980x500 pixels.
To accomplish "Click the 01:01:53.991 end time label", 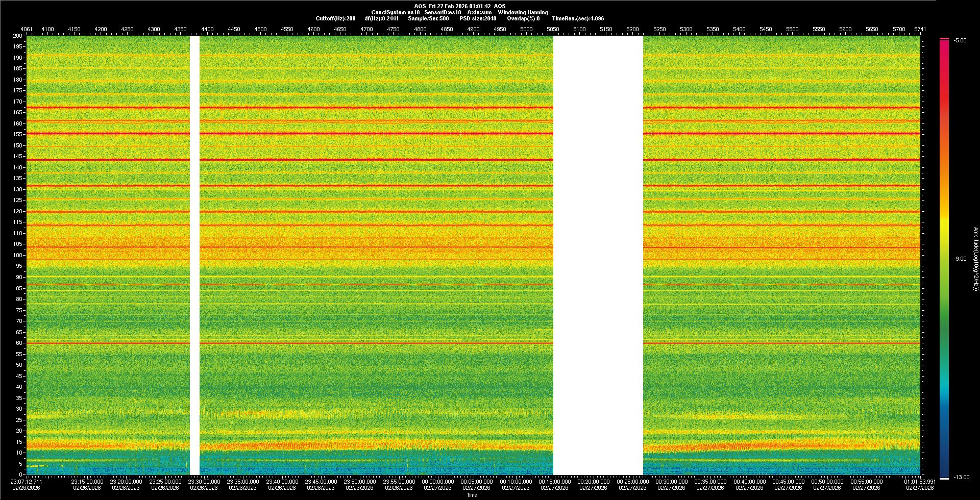I will pos(920,481).
